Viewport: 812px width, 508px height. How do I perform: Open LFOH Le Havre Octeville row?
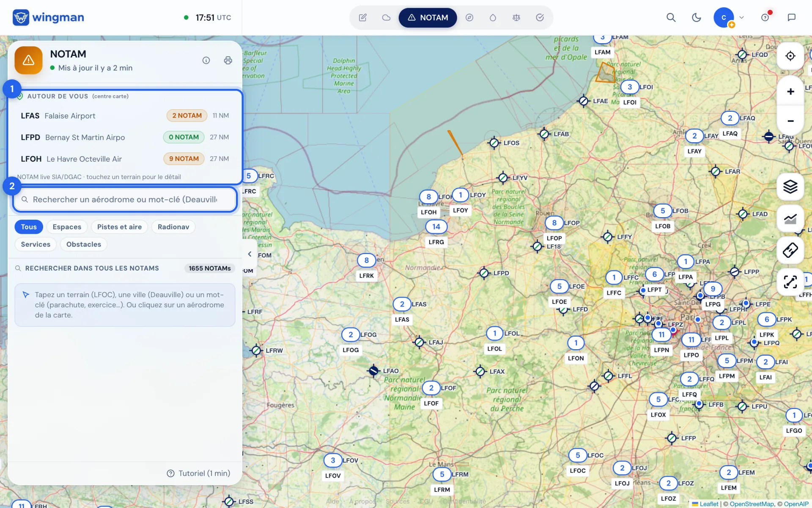click(125, 159)
